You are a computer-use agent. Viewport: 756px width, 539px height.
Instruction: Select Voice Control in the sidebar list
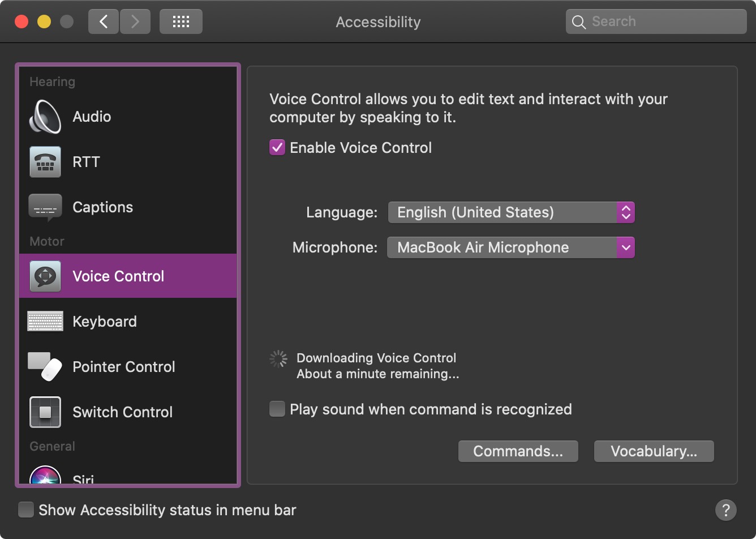point(118,276)
